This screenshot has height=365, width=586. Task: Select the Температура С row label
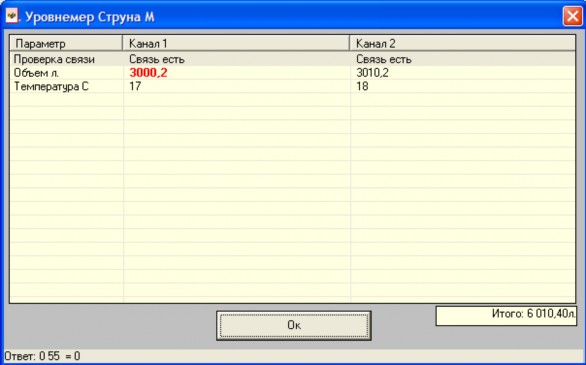click(x=51, y=86)
